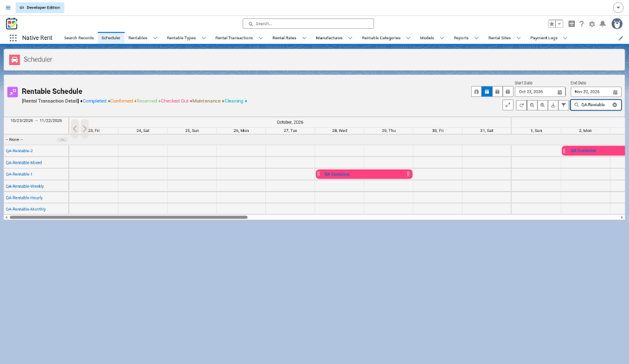Expand the Manufactures tab dropdown arrow
The image size is (629, 364).
coord(350,38)
